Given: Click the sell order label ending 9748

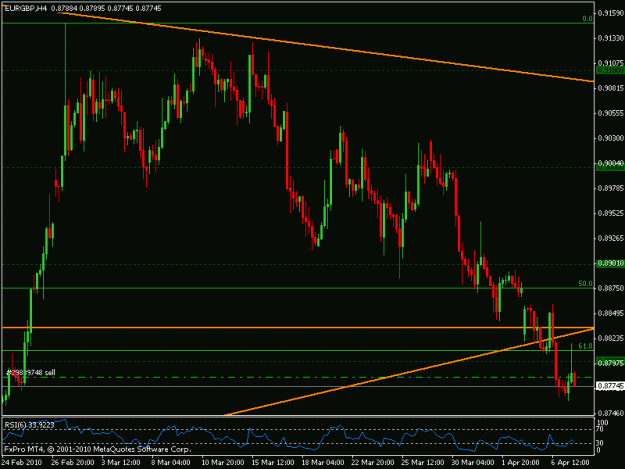Looking at the screenshot, I should (31, 373).
